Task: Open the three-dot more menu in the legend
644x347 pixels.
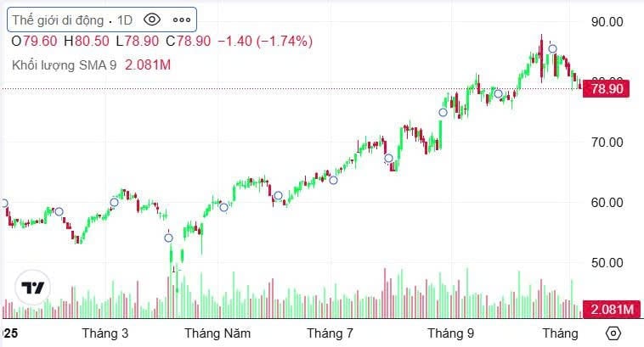Action: tap(181, 20)
